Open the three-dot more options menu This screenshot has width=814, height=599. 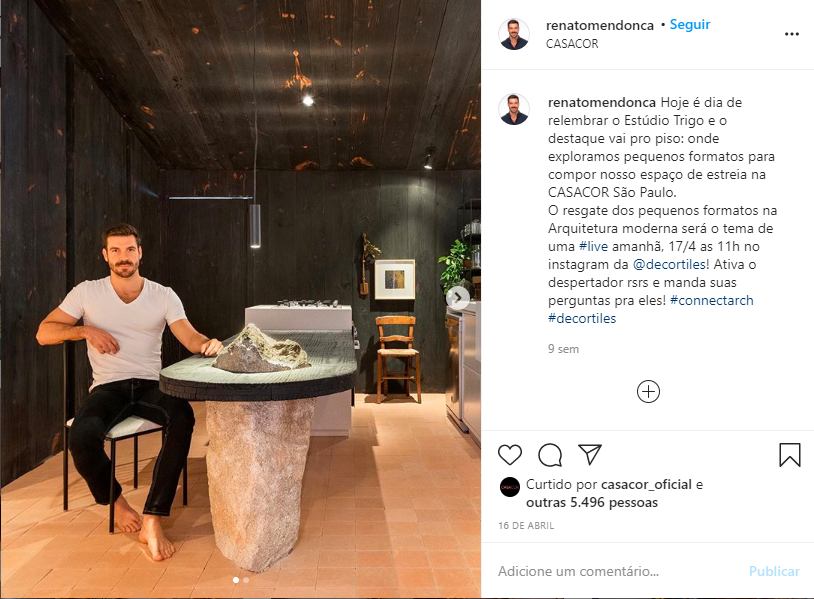[x=792, y=34]
